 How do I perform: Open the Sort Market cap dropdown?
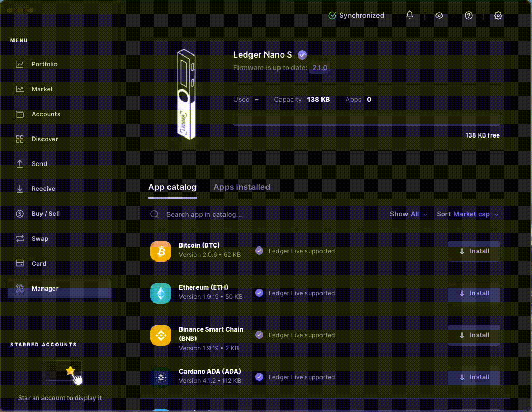[467, 214]
